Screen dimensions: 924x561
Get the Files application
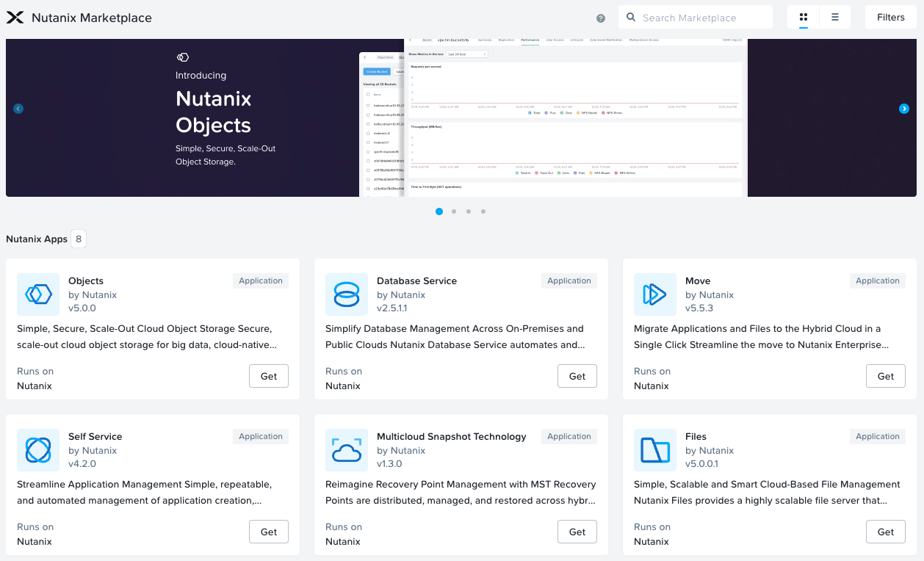(886, 532)
